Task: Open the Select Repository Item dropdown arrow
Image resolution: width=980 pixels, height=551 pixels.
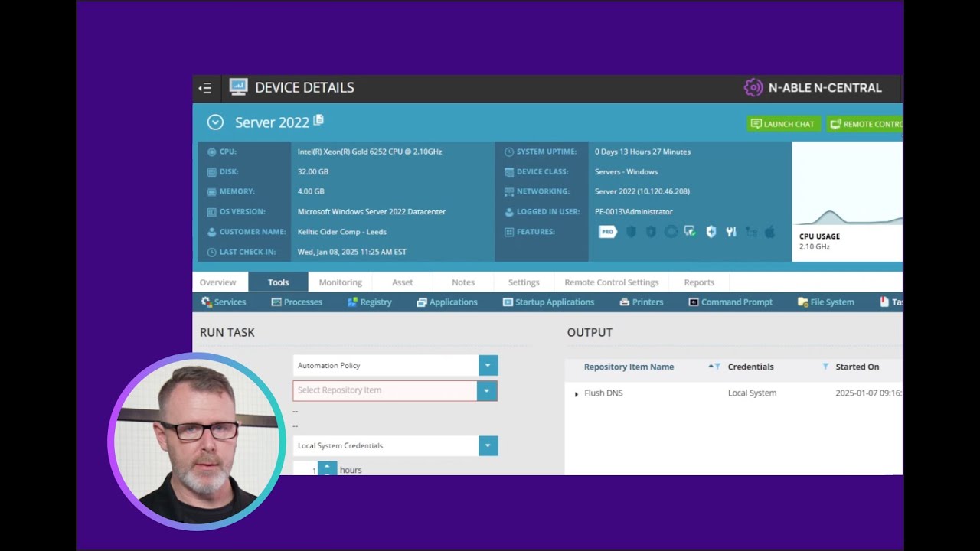Action: (487, 390)
